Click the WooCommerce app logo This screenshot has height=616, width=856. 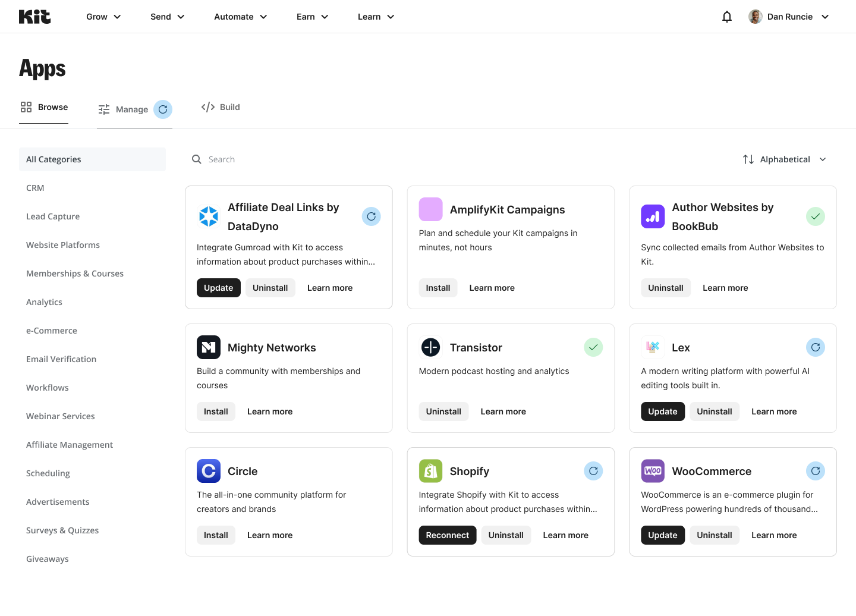click(x=653, y=471)
